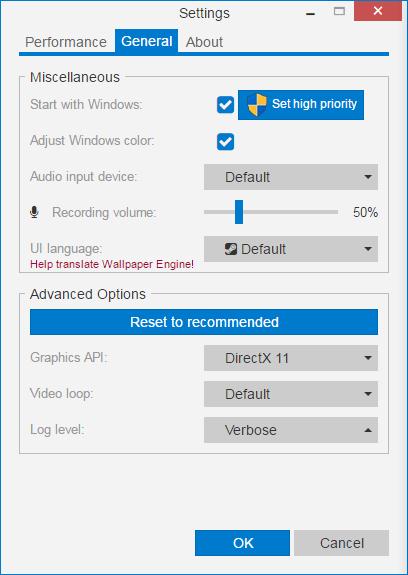Toggle Adjust Windows color checkbox

(x=225, y=142)
